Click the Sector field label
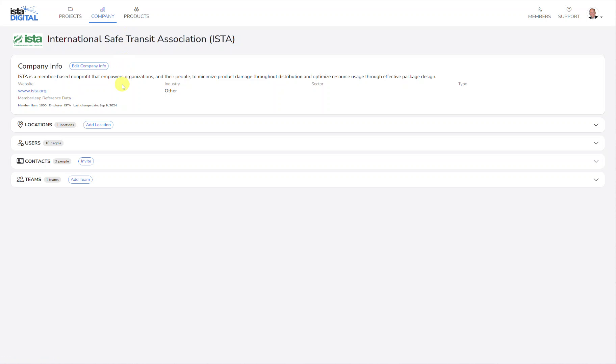 pyautogui.click(x=317, y=84)
